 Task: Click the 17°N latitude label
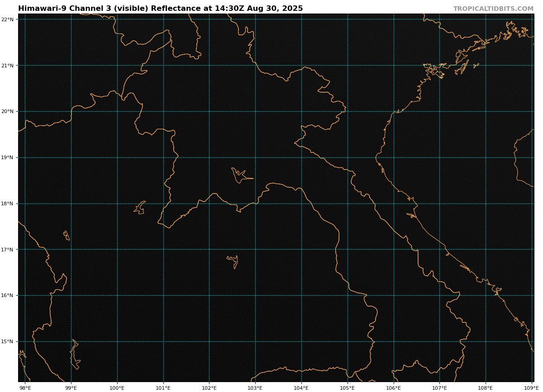pos(8,250)
